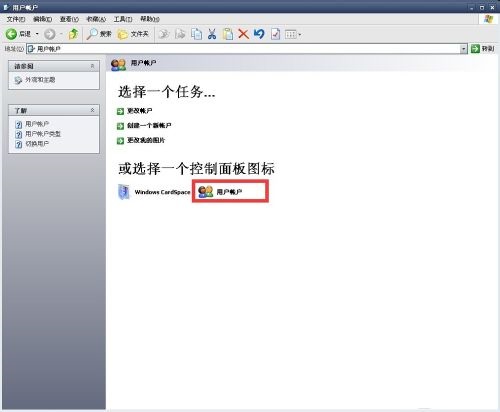500x412 pixels.
Task: Click the blue Undo arrow icon
Action: [x=259, y=34]
